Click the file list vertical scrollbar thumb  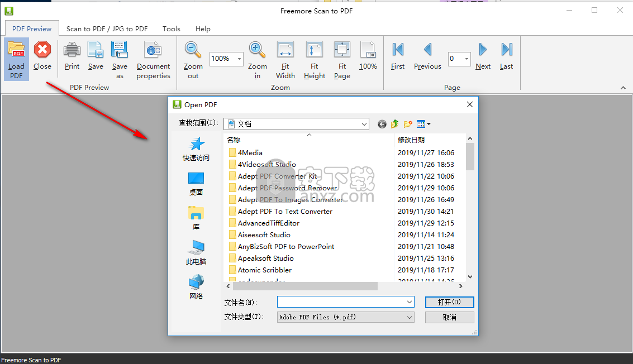470,156
